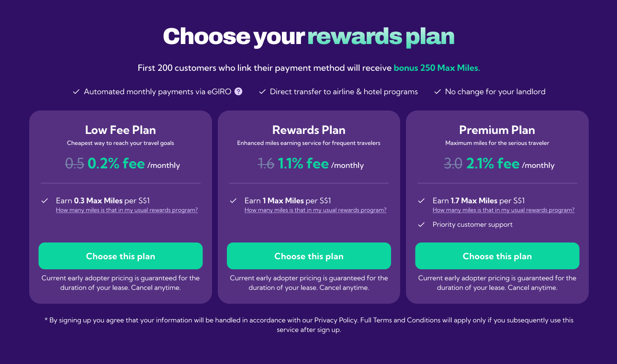Select the Low Fee Plan title
Screen dimensions: 617x364
(x=121, y=130)
